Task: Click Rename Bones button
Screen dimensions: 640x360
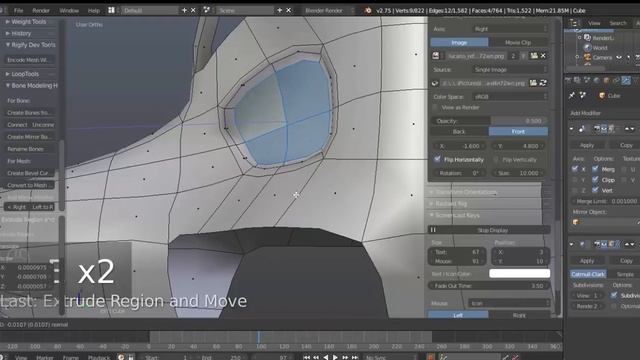Action: point(29,149)
